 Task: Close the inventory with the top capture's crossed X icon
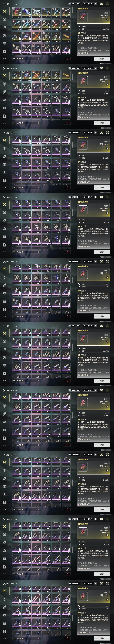coord(107,4)
